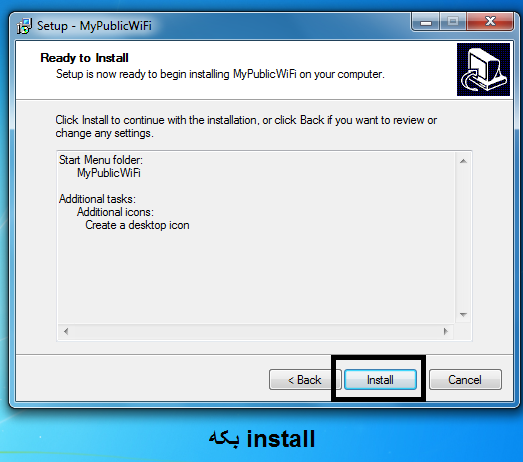The height and width of the screenshot is (462, 523).
Task: Close the MyPublicWiFi setup window
Action: [490, 22]
